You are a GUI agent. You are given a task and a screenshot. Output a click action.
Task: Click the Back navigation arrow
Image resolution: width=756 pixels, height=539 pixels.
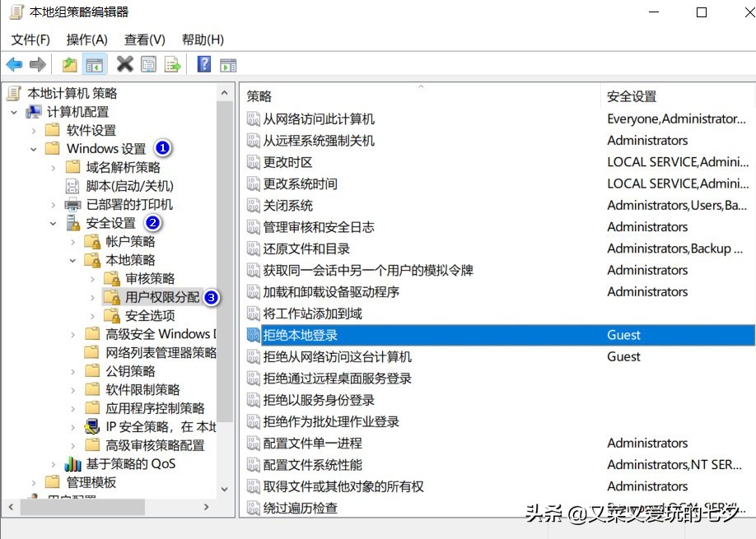pyautogui.click(x=14, y=64)
